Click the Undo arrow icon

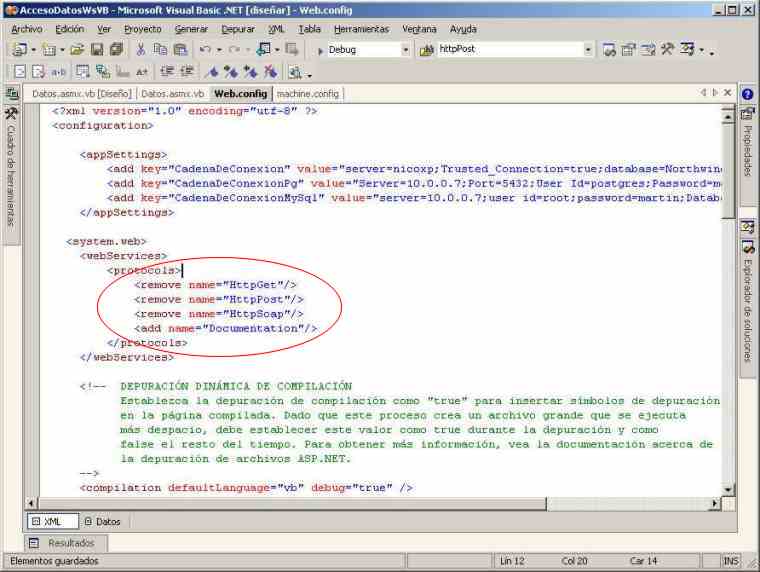(206, 49)
